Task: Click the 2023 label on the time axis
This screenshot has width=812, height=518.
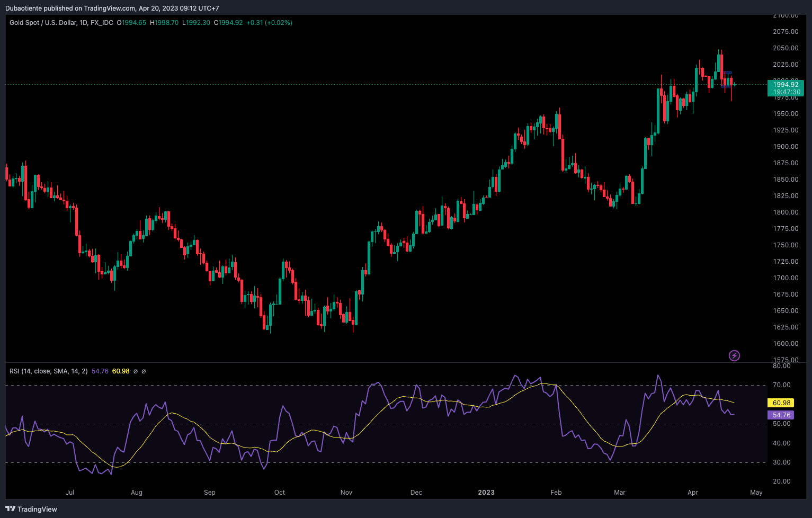Action: pos(486,493)
